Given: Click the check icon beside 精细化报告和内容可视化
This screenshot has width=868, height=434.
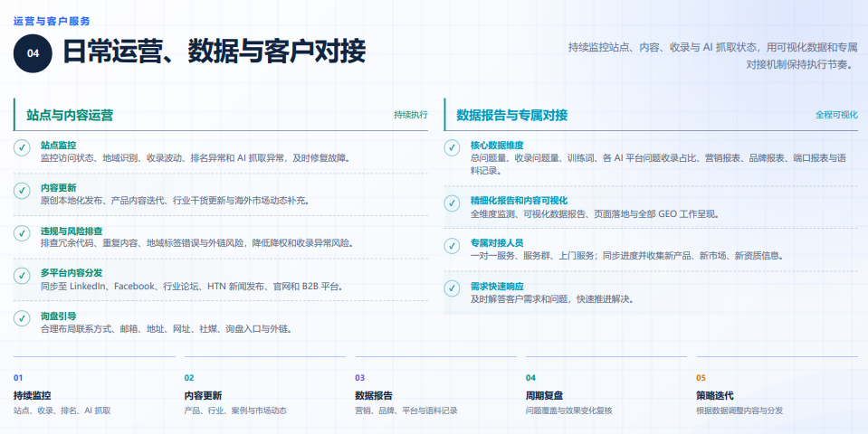Looking at the screenshot, I should [452, 203].
